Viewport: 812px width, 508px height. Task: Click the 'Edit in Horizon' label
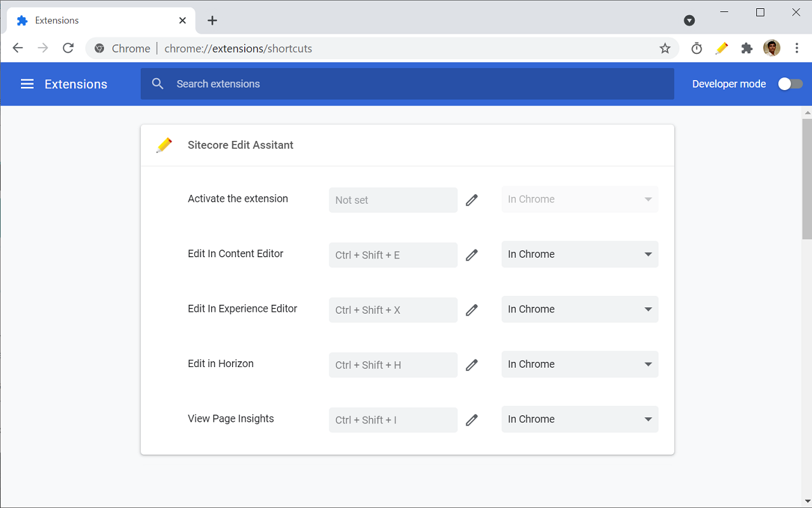click(x=221, y=364)
